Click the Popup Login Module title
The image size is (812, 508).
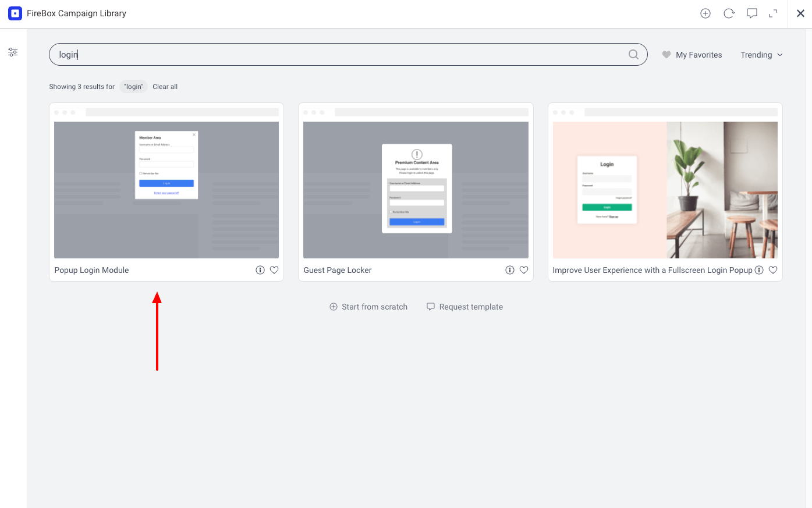point(91,270)
